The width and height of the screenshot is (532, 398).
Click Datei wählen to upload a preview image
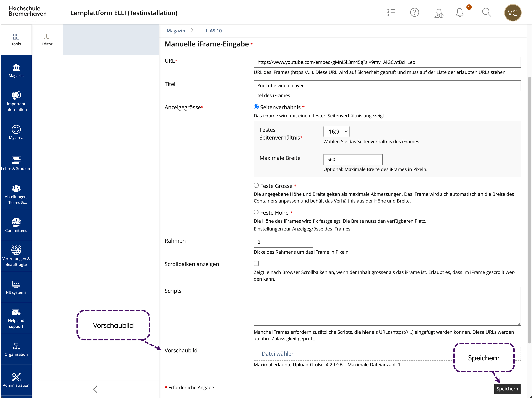click(278, 353)
